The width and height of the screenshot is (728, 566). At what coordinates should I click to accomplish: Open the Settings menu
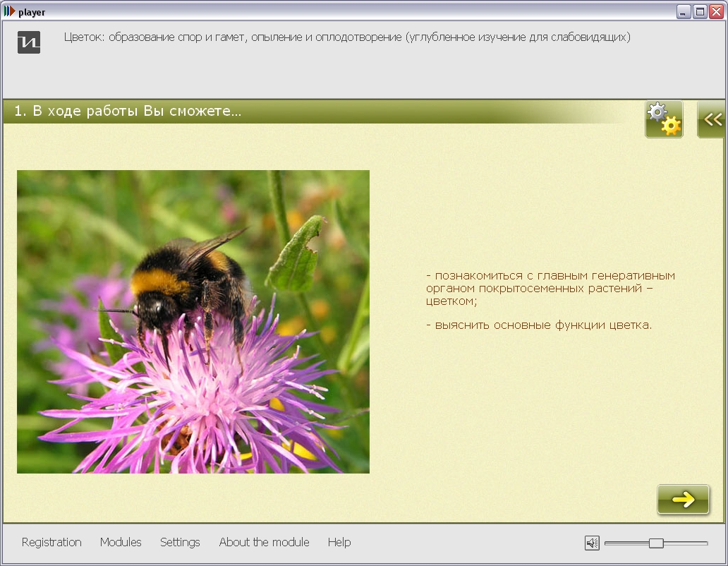coord(180,542)
